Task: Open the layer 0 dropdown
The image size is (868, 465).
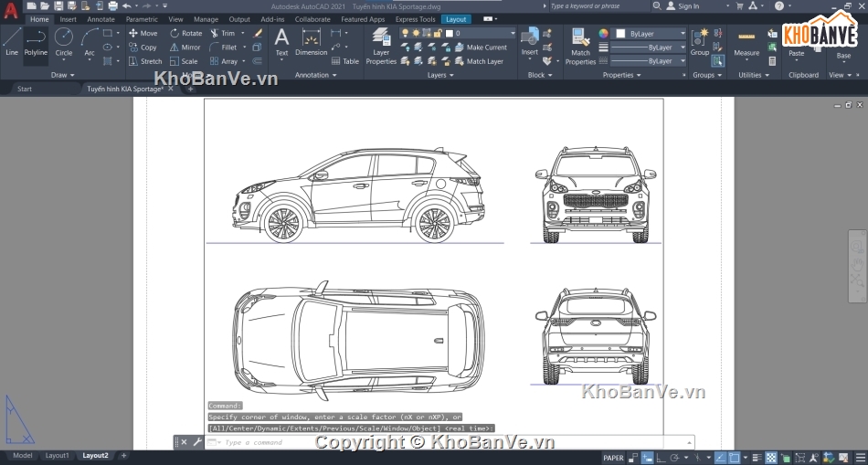Action: click(458, 33)
